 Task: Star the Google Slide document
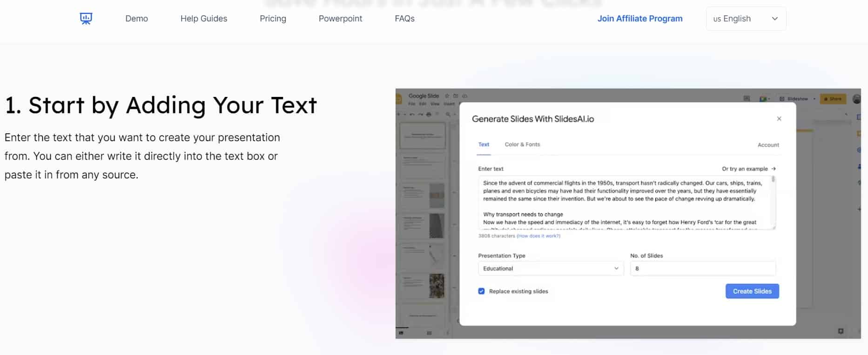(447, 96)
